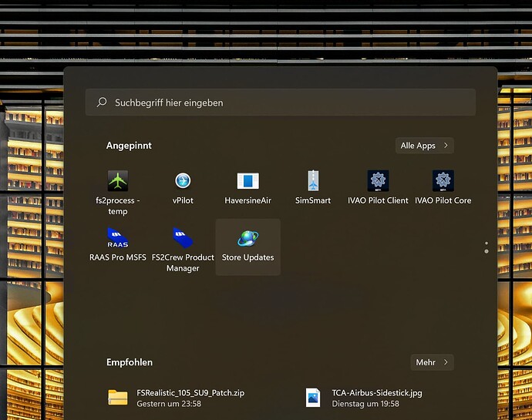Open TCA-Airbus-Sidestick.jpg recommended file
This screenshot has width=532, height=420.
376,398
